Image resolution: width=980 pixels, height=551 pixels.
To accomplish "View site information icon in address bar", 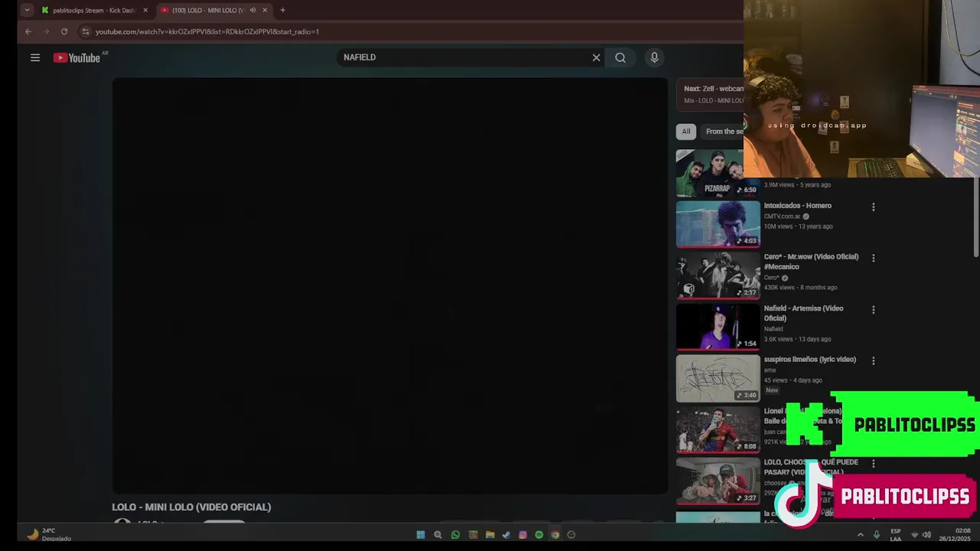I will click(x=86, y=31).
